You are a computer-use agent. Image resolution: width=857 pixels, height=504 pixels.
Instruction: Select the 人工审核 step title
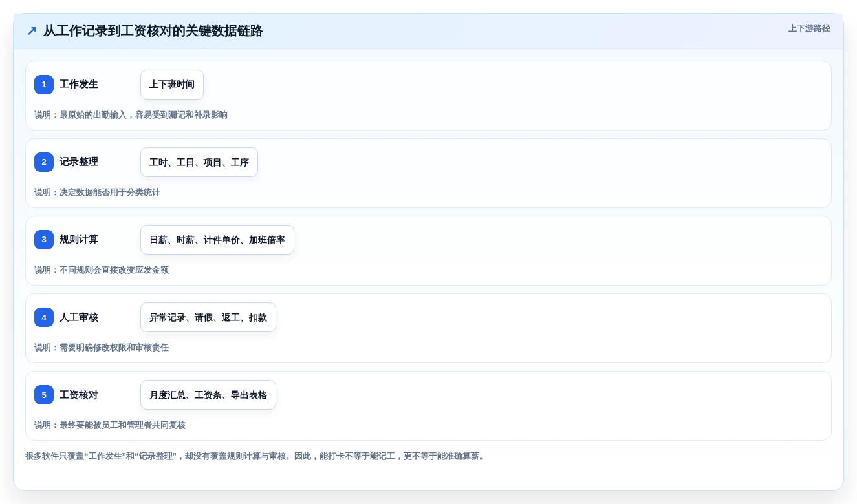tap(79, 317)
